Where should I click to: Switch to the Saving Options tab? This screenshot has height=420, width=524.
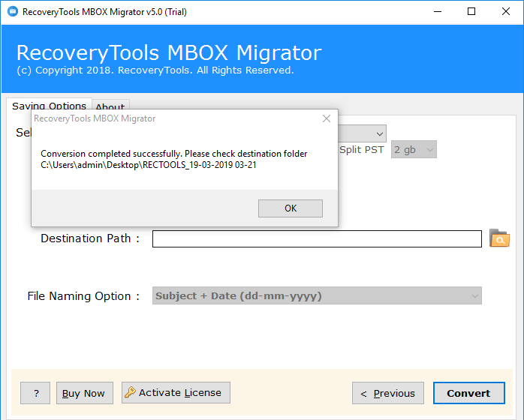tap(49, 104)
